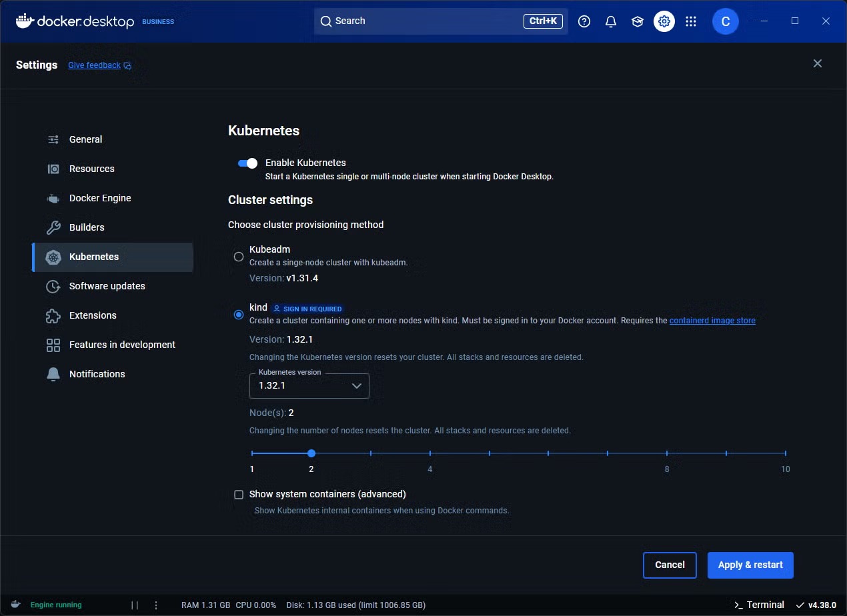This screenshot has width=847, height=616.
Task: Click the Apply & restart button
Action: coord(750,565)
